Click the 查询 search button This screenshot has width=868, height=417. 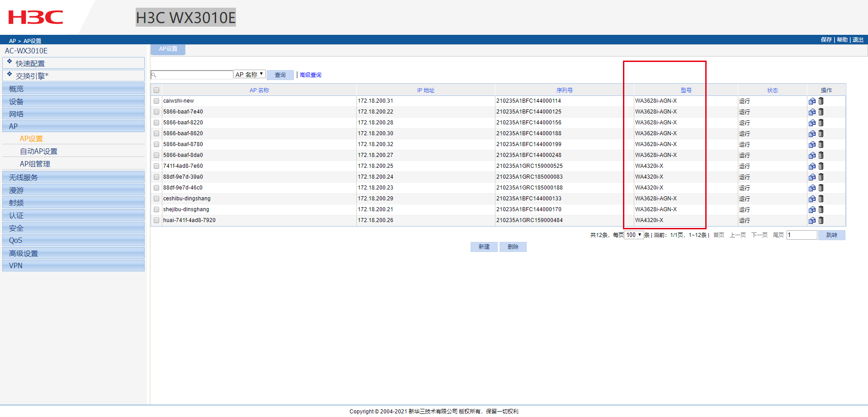280,75
